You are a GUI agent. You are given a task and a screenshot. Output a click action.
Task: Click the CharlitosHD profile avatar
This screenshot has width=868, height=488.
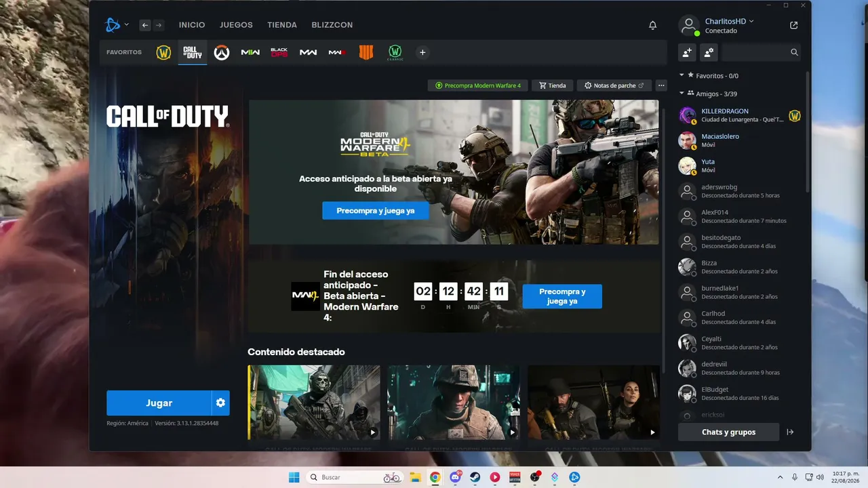(689, 26)
